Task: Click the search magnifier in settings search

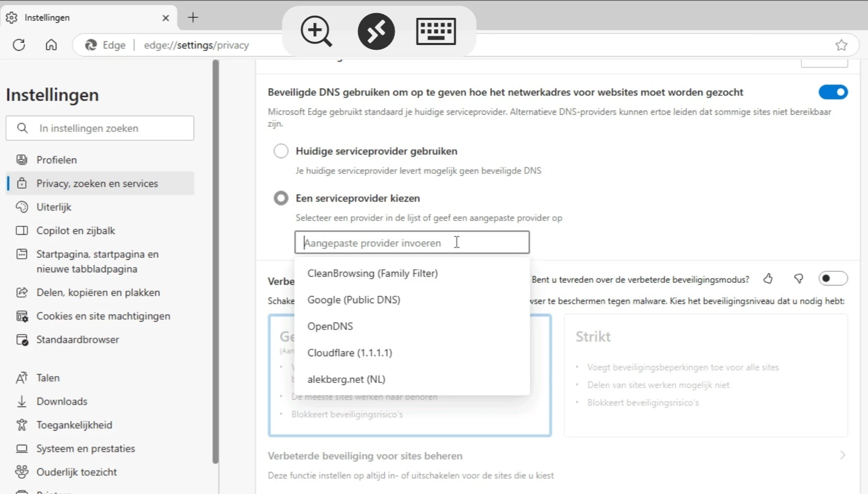Action: (22, 128)
